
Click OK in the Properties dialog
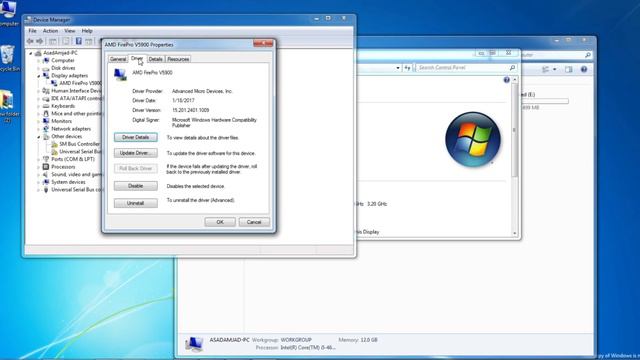[x=220, y=222]
